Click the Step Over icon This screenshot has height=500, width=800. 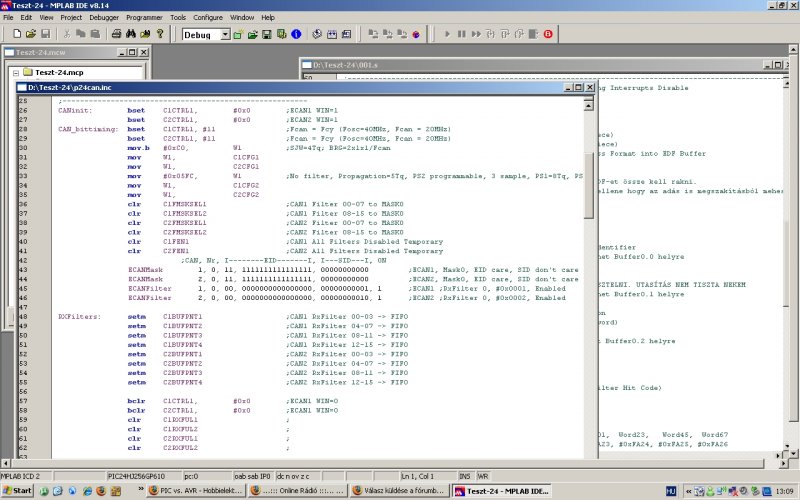pos(505,34)
